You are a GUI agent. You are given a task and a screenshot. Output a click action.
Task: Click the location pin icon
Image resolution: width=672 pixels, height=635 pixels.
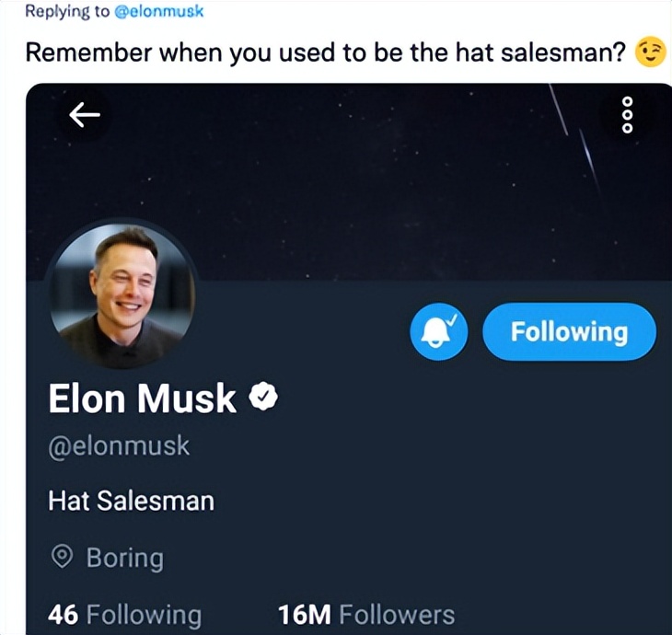coord(63,558)
